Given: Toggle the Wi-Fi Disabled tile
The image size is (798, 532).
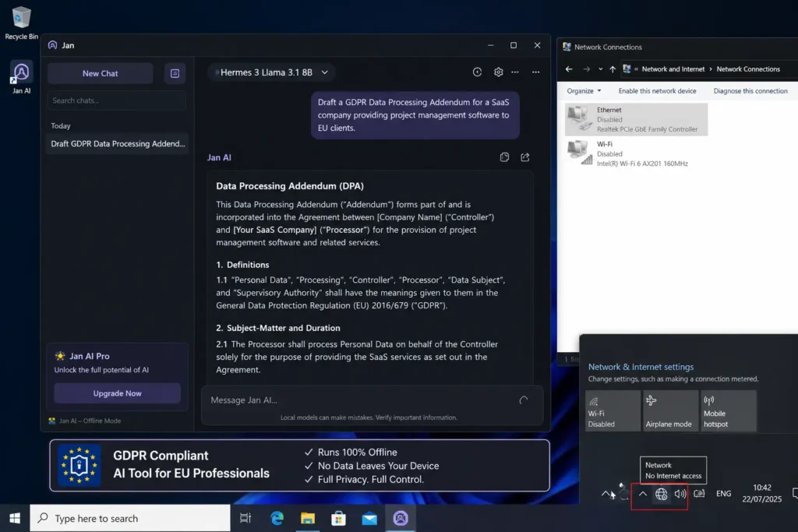Looking at the screenshot, I should pyautogui.click(x=613, y=411).
